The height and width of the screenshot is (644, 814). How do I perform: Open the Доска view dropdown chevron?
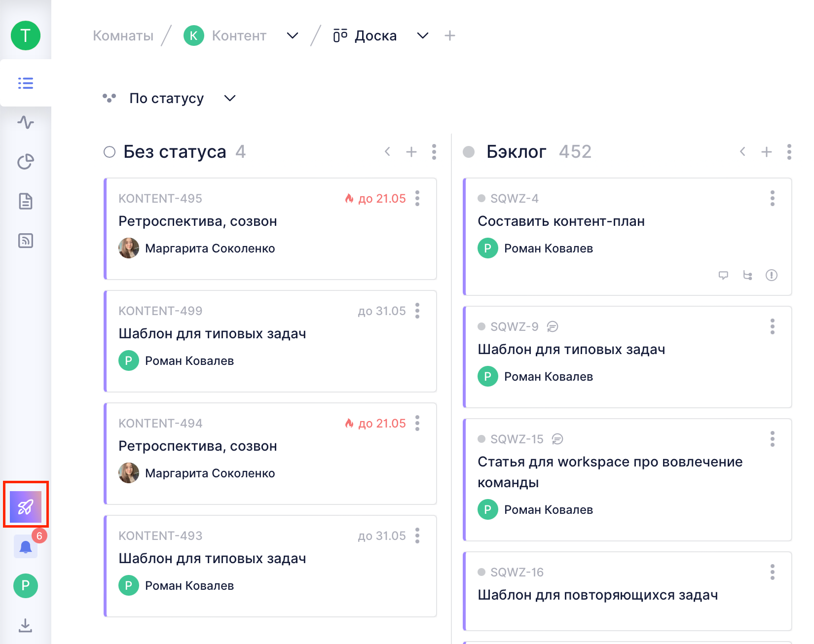click(x=422, y=36)
